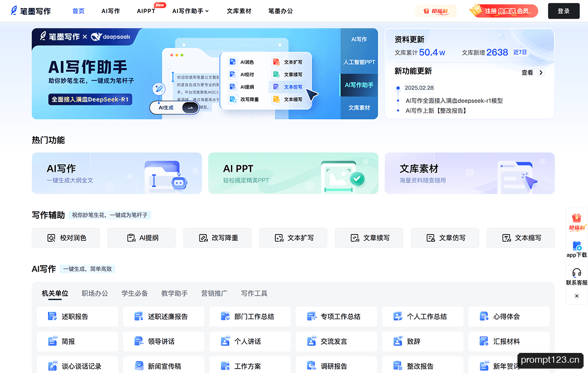Click the 近7日 filter label
This screenshot has height=373, width=588.
pos(520,52)
